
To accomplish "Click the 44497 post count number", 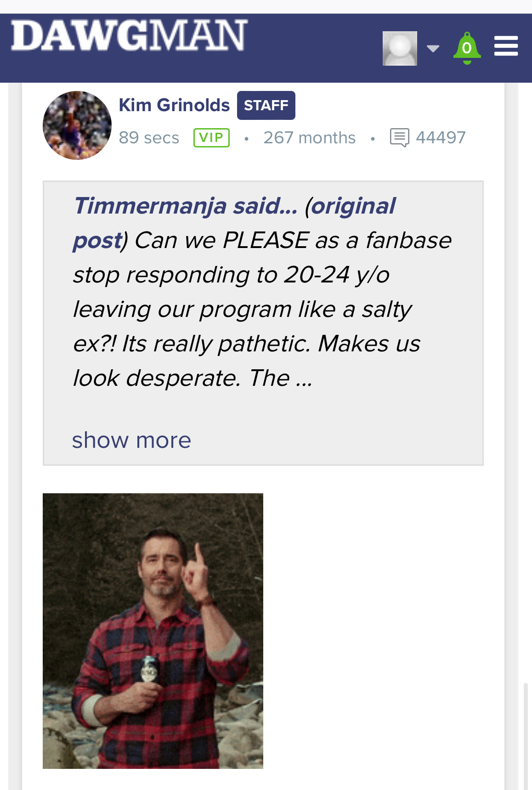I will (441, 138).
